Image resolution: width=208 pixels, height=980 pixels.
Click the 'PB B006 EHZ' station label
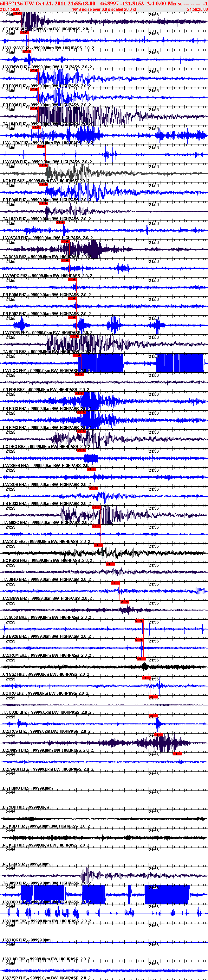15,295
